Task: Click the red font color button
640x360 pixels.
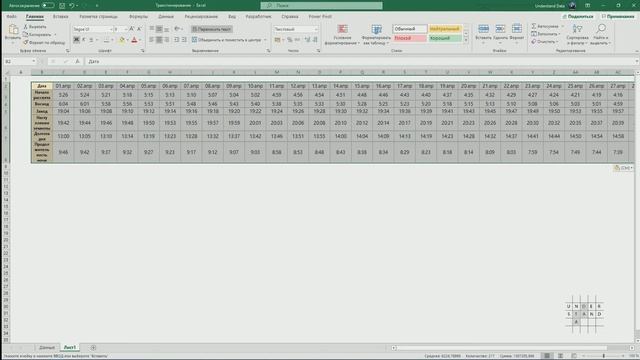Action: click(134, 40)
